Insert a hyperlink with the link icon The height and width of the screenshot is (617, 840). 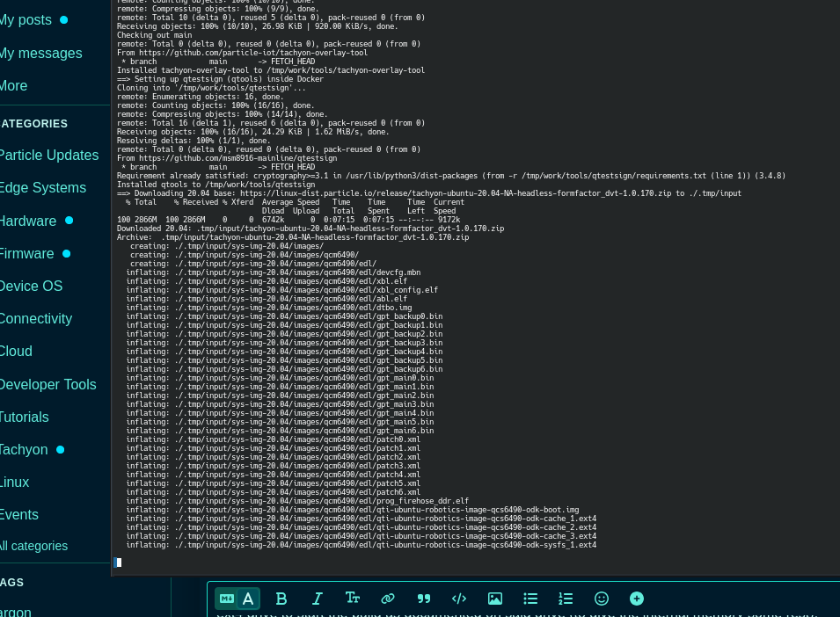(388, 599)
